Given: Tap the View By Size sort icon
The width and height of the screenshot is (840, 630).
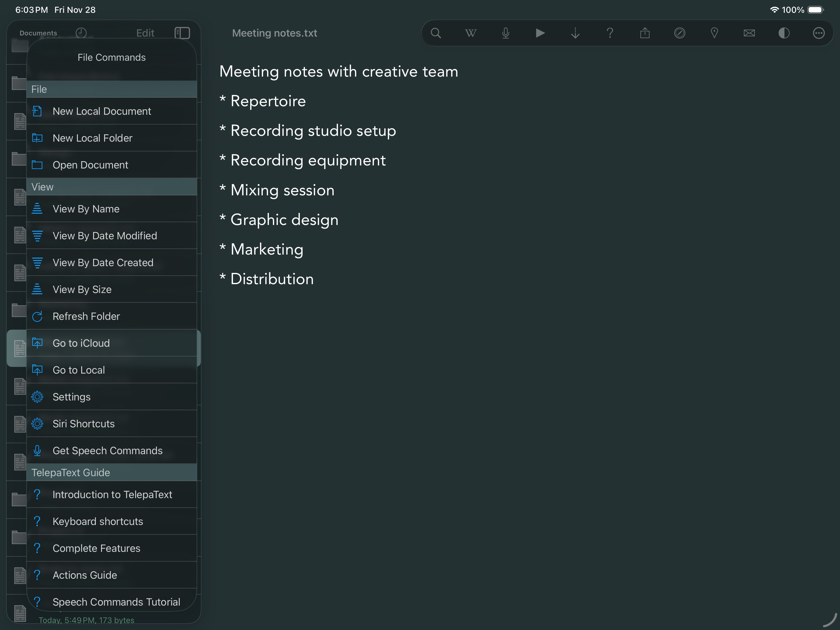Looking at the screenshot, I should pos(37,289).
